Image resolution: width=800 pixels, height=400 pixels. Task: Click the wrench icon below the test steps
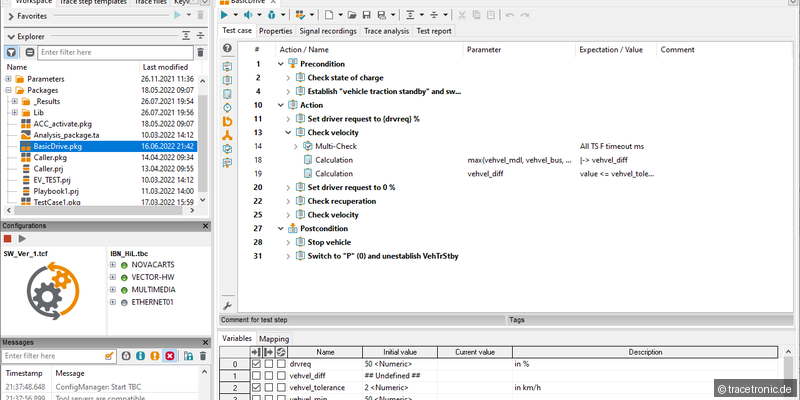(227, 305)
